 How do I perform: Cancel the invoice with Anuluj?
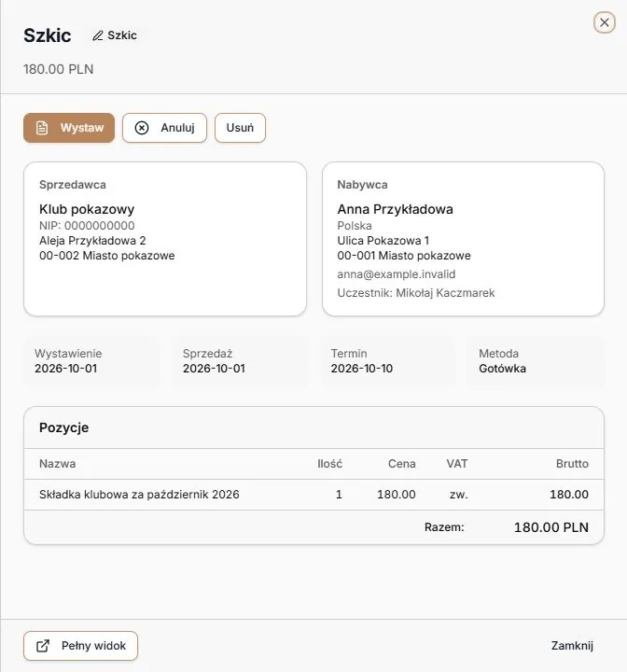pyautogui.click(x=164, y=128)
